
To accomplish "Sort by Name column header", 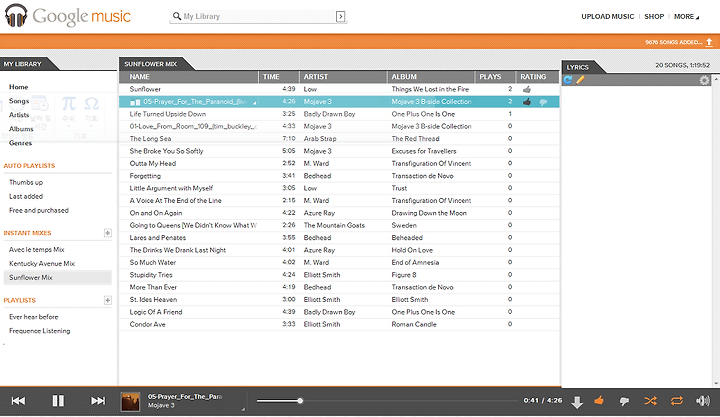I will [189, 77].
